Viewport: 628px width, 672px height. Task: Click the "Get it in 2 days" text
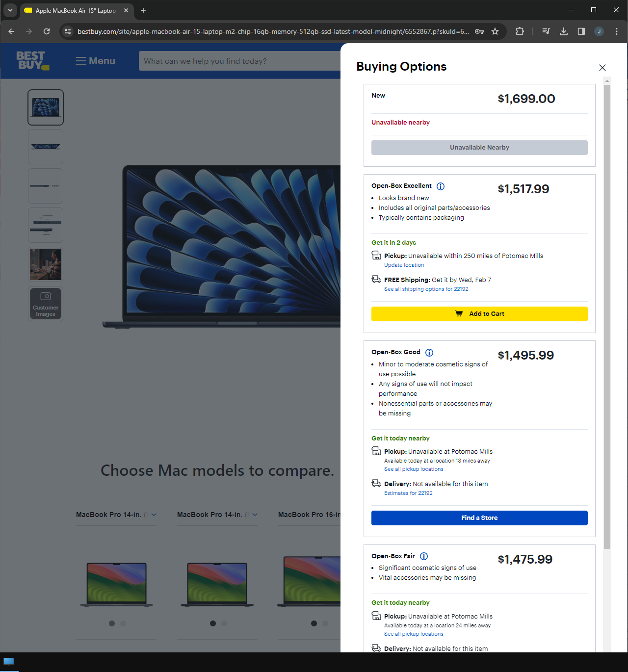[393, 243]
